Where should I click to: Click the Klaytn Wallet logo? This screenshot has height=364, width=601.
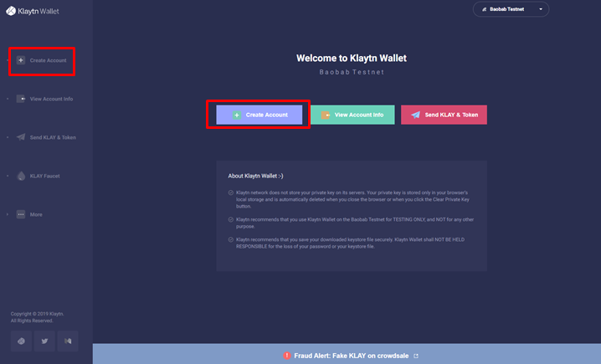[x=33, y=11]
